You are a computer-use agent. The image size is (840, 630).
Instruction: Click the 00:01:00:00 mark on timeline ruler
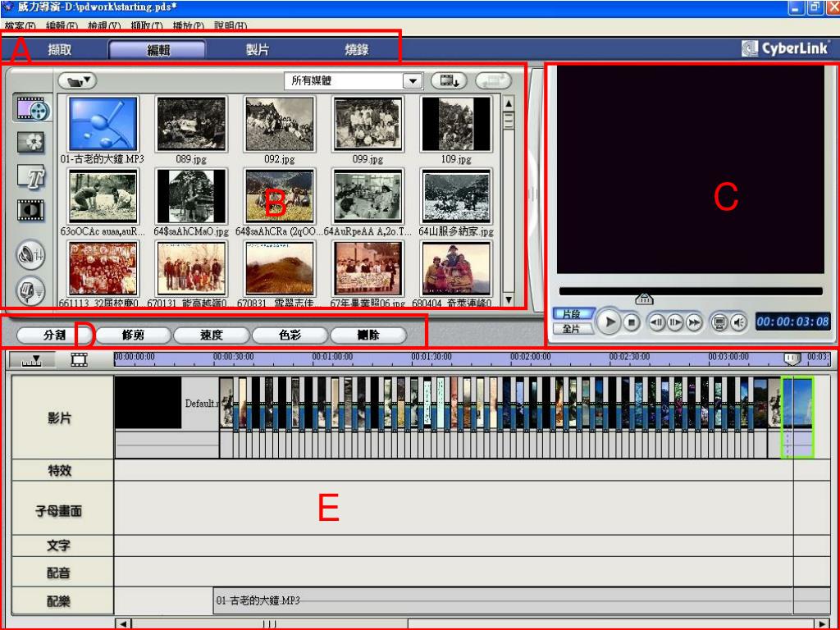[x=333, y=356]
